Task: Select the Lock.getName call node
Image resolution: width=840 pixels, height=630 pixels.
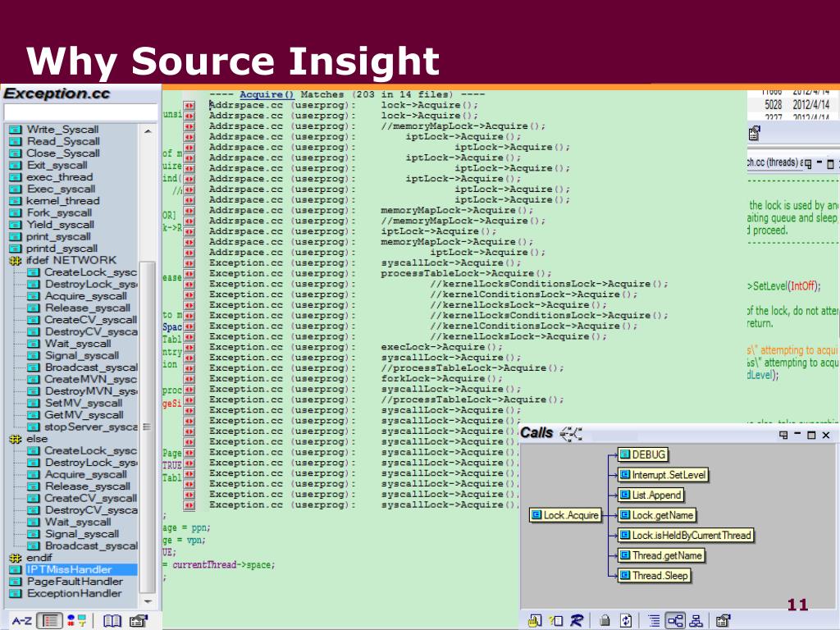Action: click(x=657, y=515)
